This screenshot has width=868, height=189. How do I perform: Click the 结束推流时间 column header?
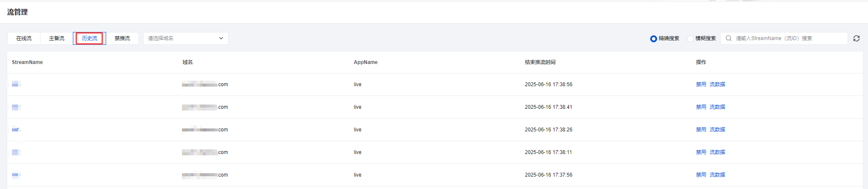540,62
